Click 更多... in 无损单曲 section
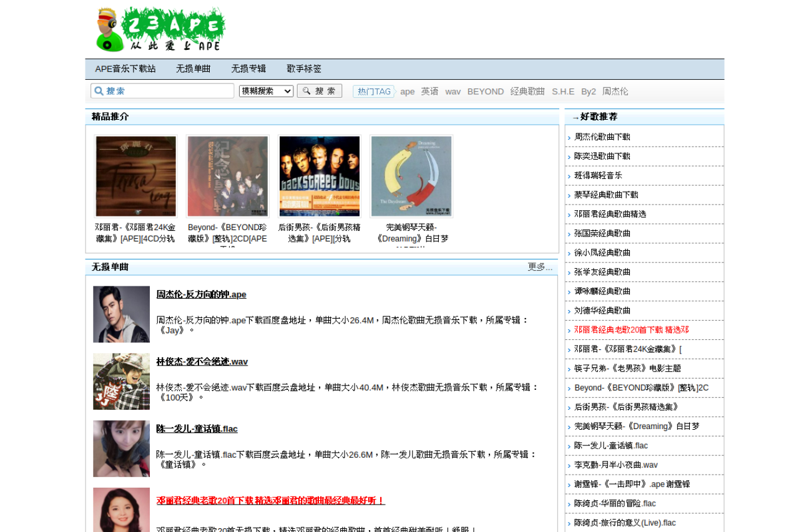 (540, 267)
